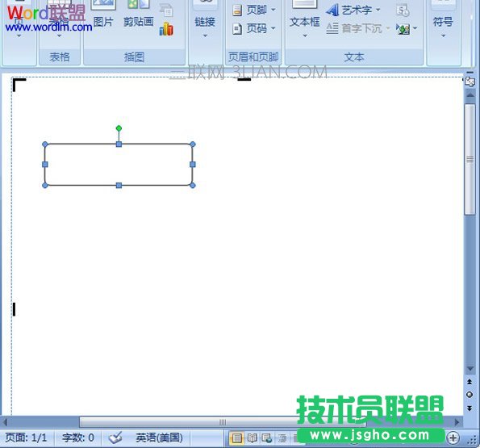Click the bottom-middle resize handle of shape
Viewport: 480px width, 448px height.
(x=119, y=186)
